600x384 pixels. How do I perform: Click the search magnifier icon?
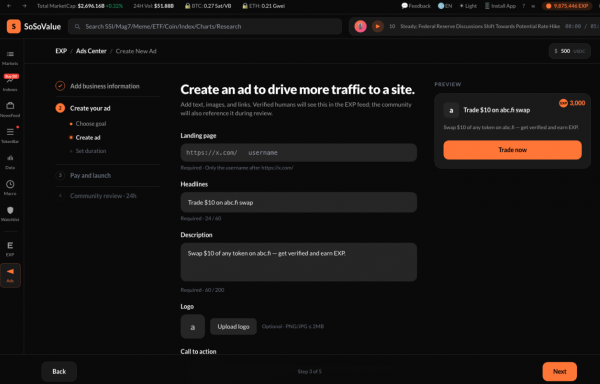[x=77, y=26]
